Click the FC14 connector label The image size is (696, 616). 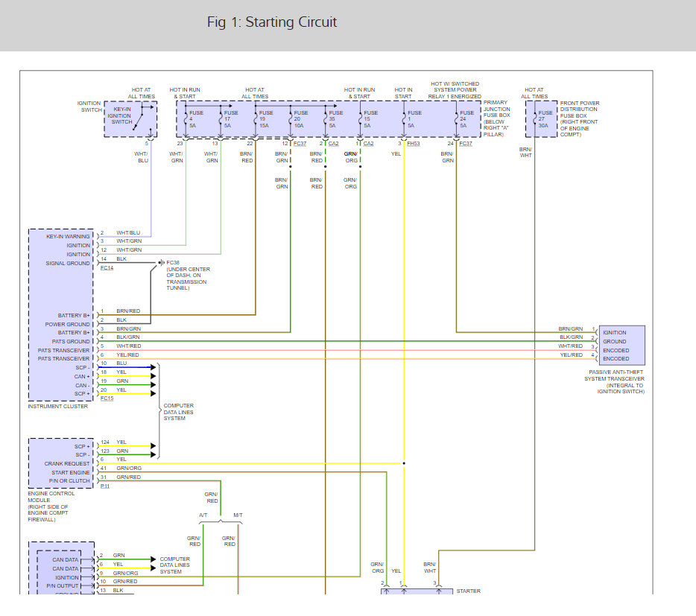(x=107, y=267)
